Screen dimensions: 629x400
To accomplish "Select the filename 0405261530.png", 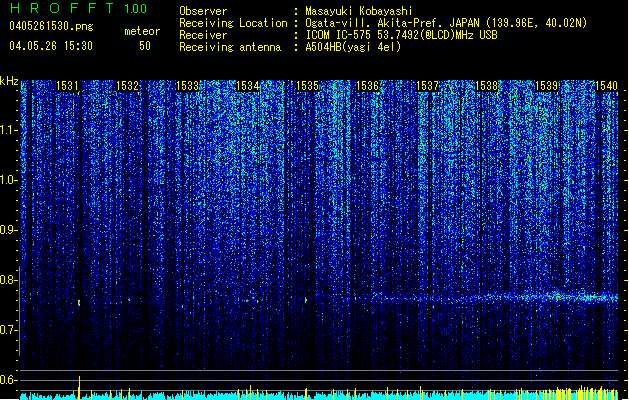I will point(51,26).
